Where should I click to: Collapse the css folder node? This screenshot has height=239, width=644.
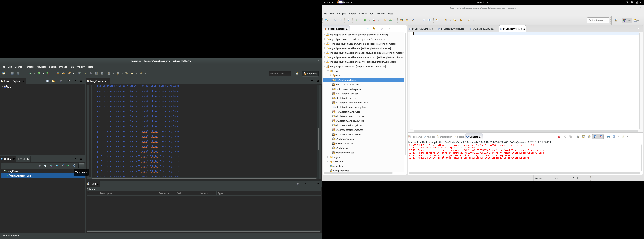[328, 71]
